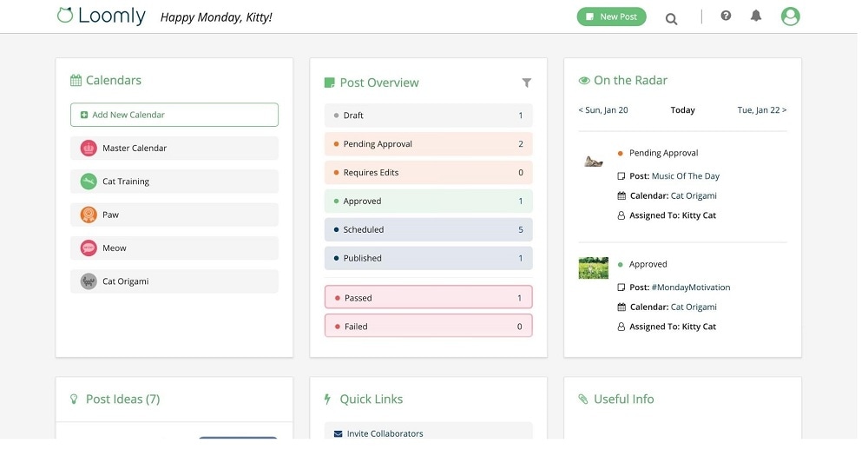Open the notifications bell
Viewport: 868px width, 456px height.
point(756,16)
